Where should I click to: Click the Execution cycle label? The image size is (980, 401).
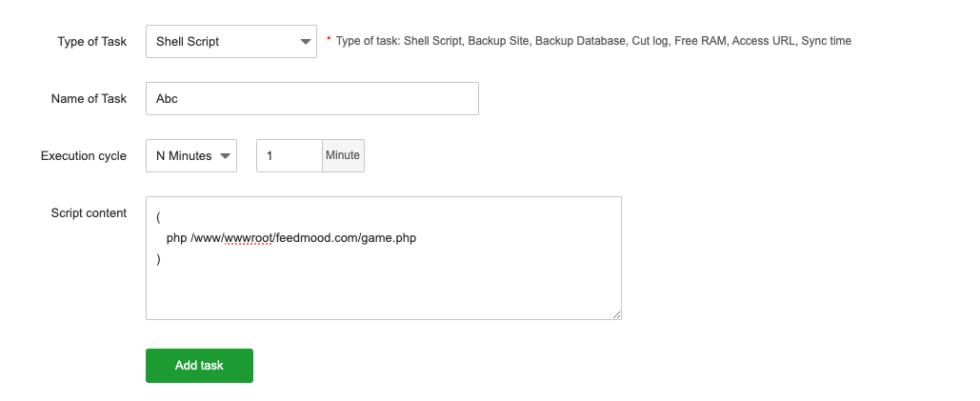[83, 156]
